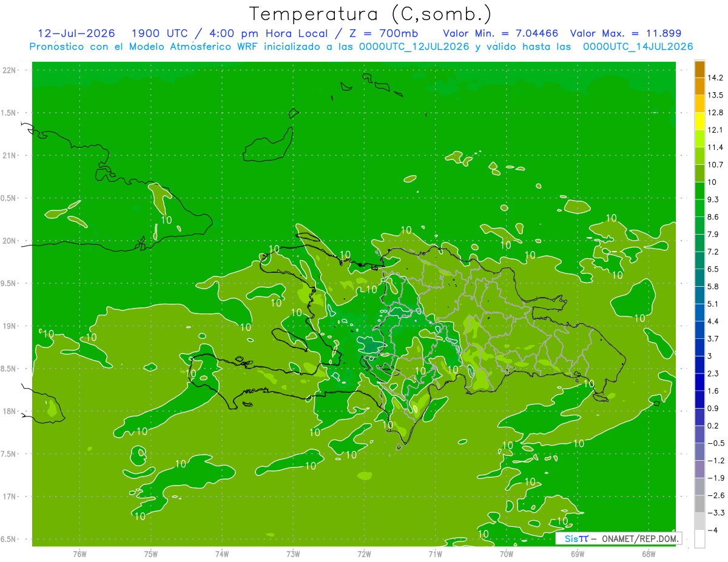Click the "Temperatura (C,somb.)" title
The image size is (728, 562).
tap(371, 15)
